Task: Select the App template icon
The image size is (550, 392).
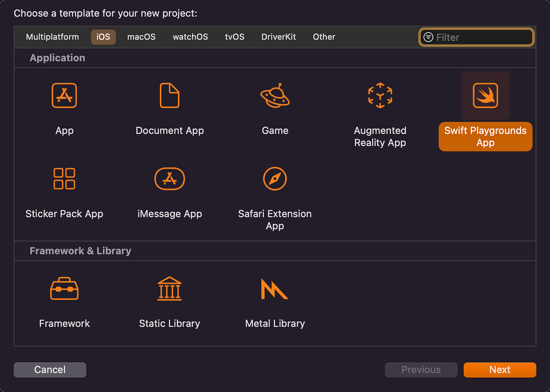Action: pos(64,95)
